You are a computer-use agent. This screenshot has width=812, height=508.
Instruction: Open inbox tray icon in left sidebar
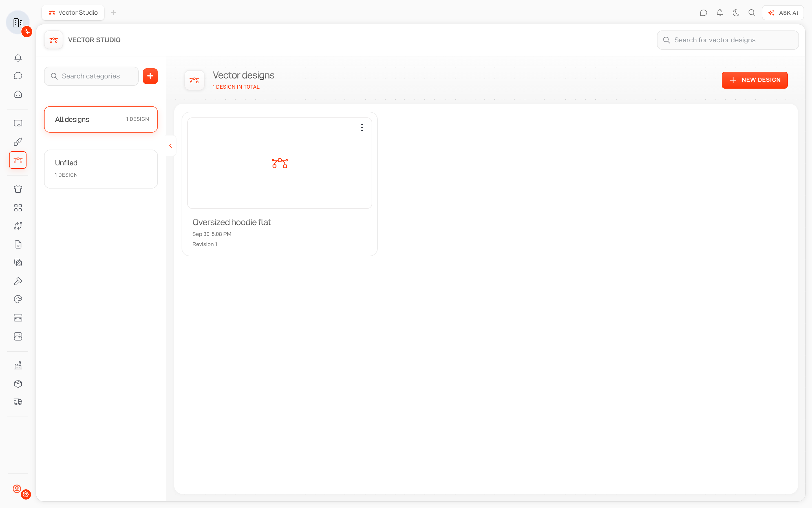18,95
